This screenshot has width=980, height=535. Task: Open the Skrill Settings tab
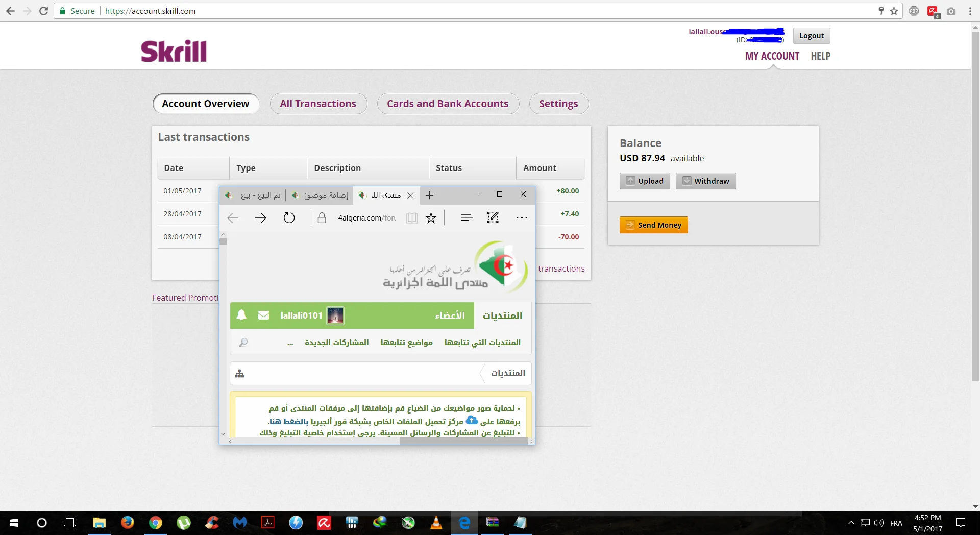[x=558, y=104]
